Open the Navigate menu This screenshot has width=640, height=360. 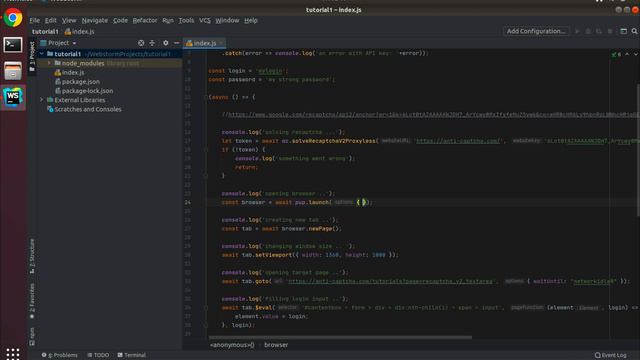(x=95, y=20)
